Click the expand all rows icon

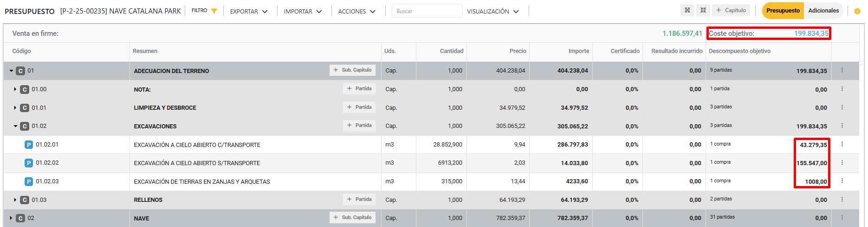click(x=687, y=10)
